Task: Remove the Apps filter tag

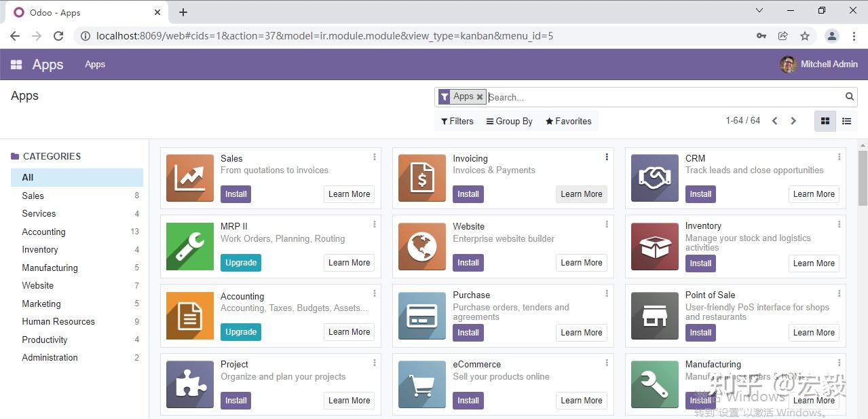Action: tap(480, 96)
